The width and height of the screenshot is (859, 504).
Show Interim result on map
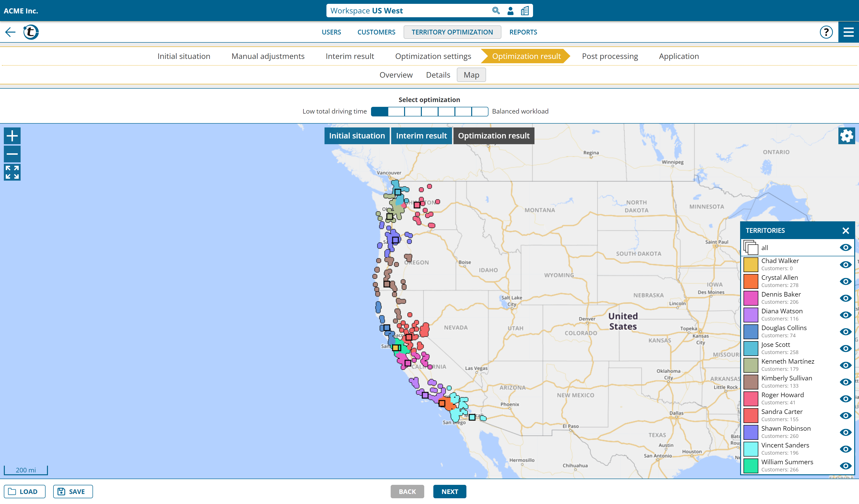coord(421,136)
